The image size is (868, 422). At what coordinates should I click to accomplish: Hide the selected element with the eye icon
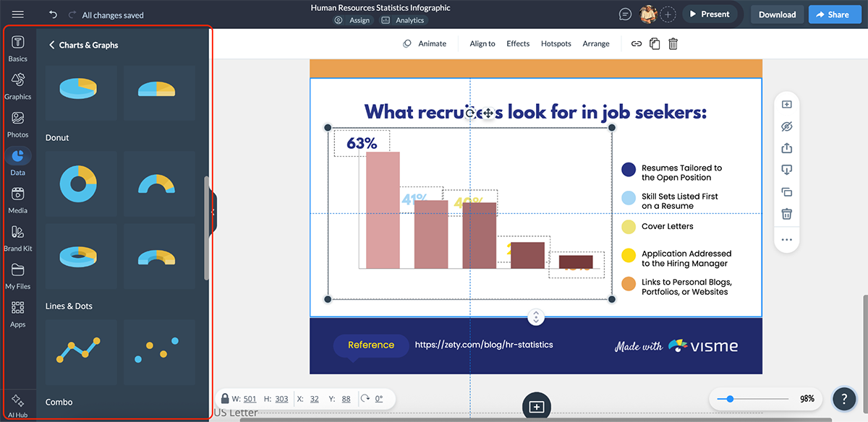786,126
